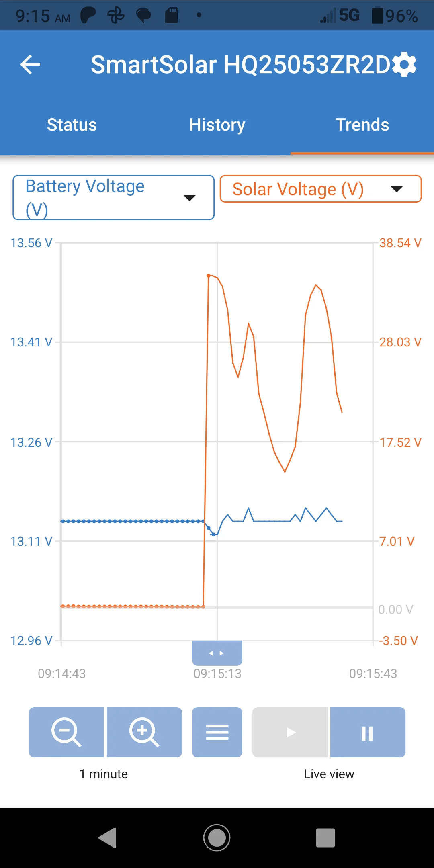This screenshot has width=434, height=868.
Task: Tap the back arrow in header
Action: click(31, 65)
